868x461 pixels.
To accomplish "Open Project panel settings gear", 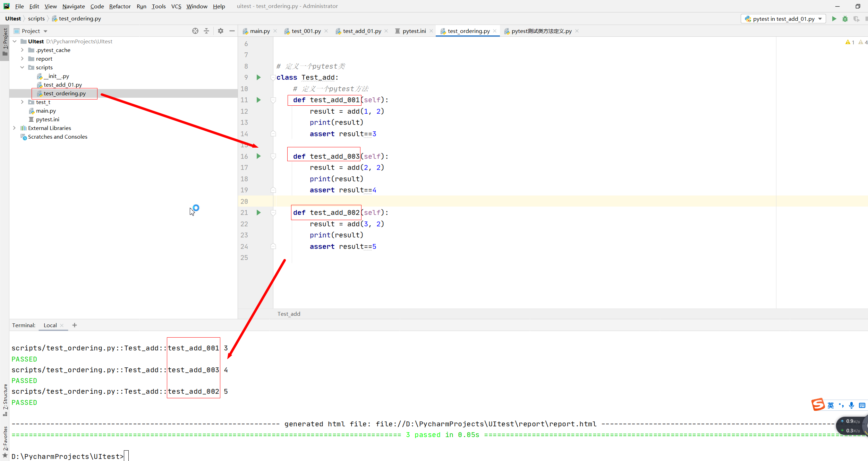I will click(x=221, y=31).
